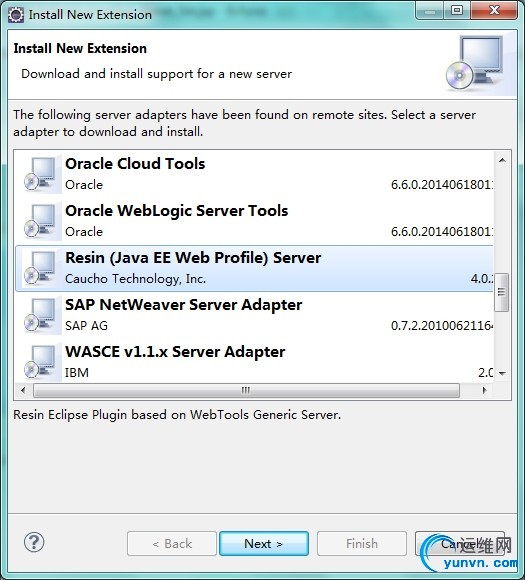Screen dimensions: 525x580
Task: Click the list's scroll down arrow
Action: (x=502, y=374)
